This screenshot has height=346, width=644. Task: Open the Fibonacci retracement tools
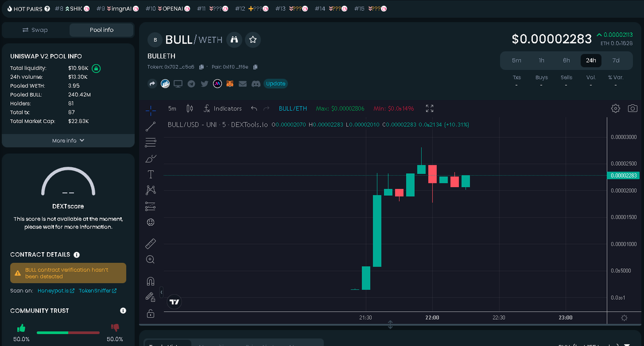click(151, 143)
